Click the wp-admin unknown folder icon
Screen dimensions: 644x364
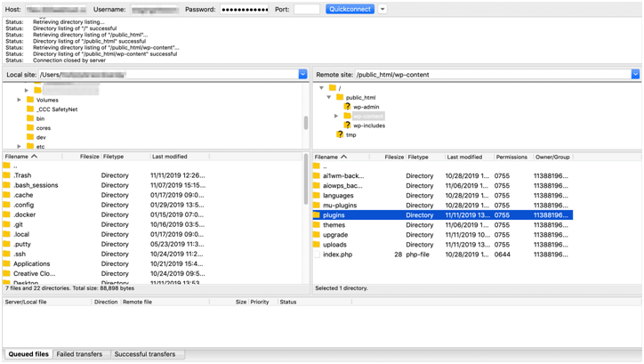pos(347,107)
